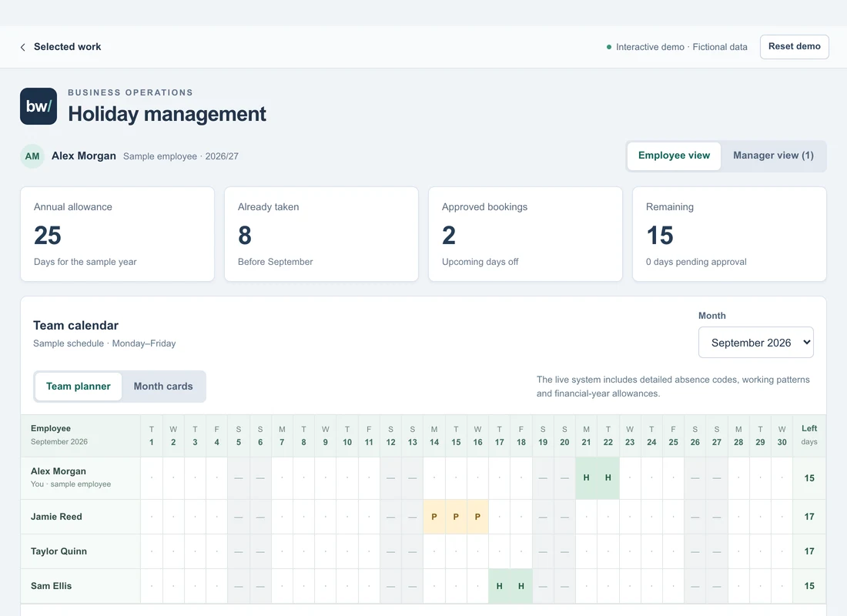Viewport: 847px width, 616px height.
Task: Click the Remaining card showing 15
Action: click(x=729, y=234)
